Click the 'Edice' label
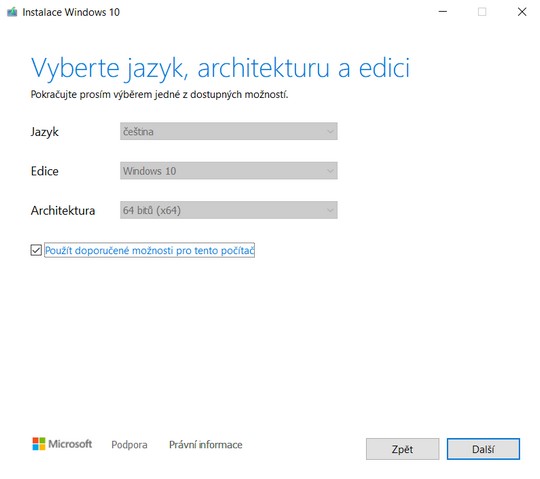Screen dimensions: 540x479 (44, 171)
